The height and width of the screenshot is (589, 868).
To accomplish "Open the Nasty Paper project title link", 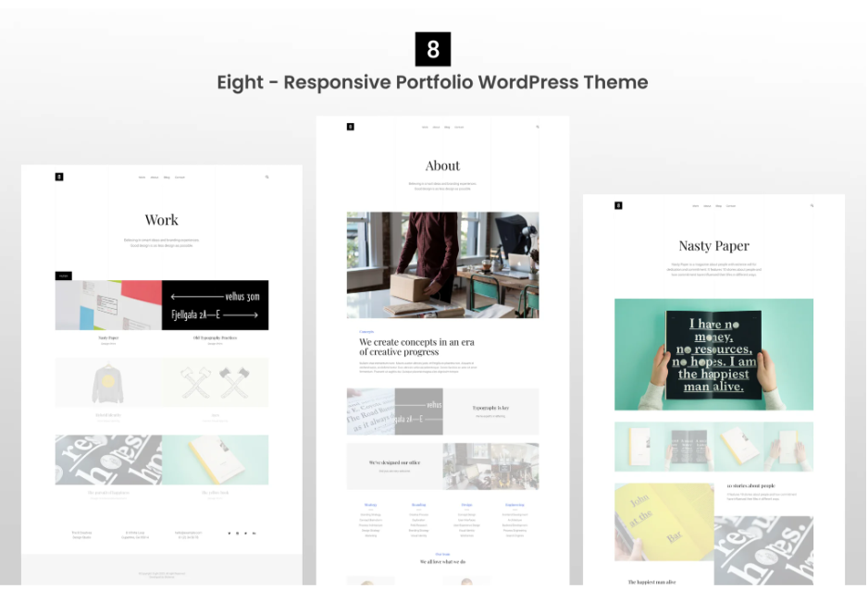I will click(108, 337).
